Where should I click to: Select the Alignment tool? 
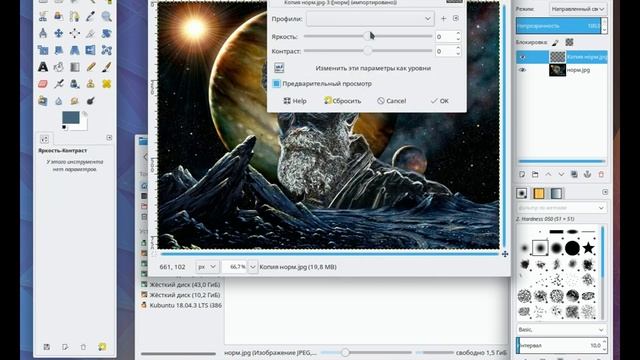(75, 33)
